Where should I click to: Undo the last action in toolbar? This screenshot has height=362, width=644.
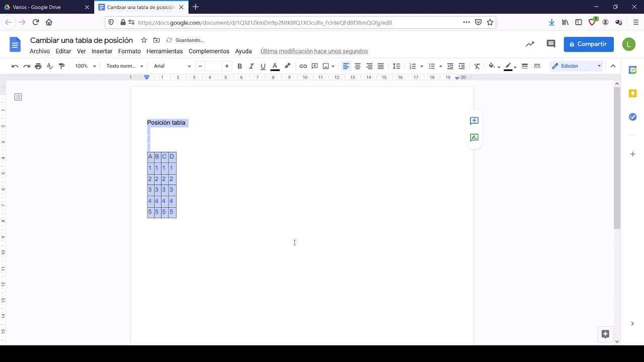pos(15,66)
